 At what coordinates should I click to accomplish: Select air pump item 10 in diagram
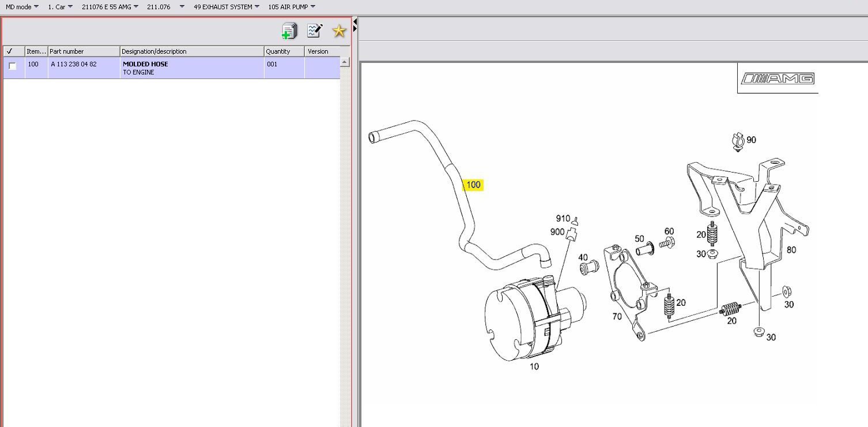pyautogui.click(x=534, y=366)
